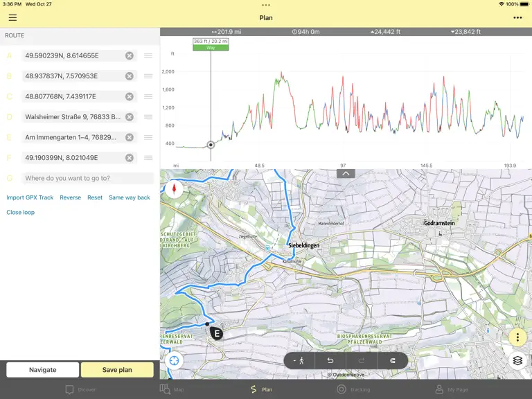
Task: Clear the Walsheimer Straße 9 waypoint
Action: click(130, 117)
